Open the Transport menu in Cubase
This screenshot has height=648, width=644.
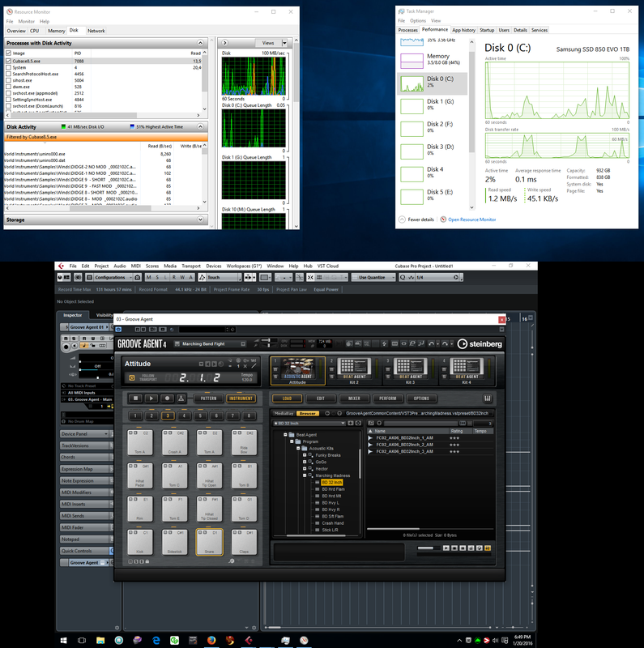(x=191, y=266)
